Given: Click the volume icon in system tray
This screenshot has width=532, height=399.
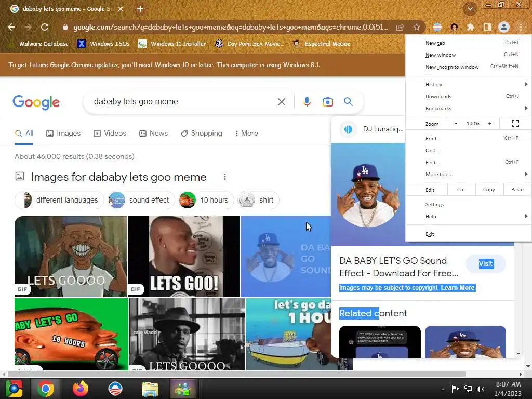Looking at the screenshot, I should click(x=481, y=389).
